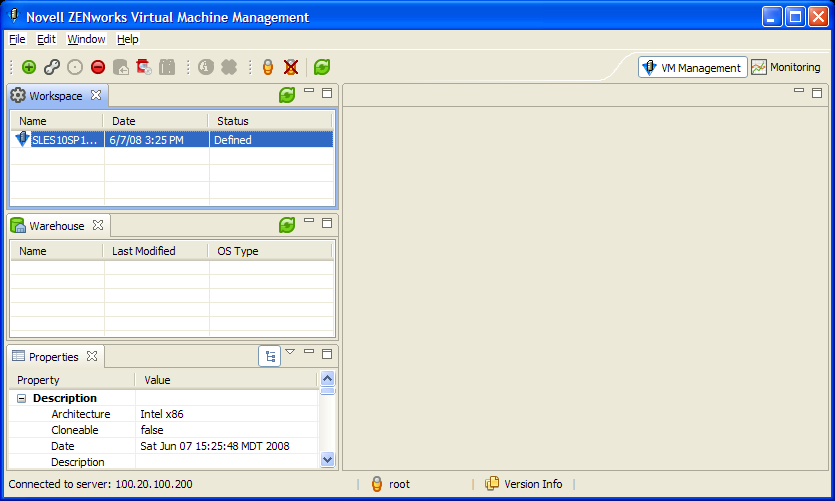Maximize the Warehouse panel
Screen dimensions: 835x501
point(327,223)
